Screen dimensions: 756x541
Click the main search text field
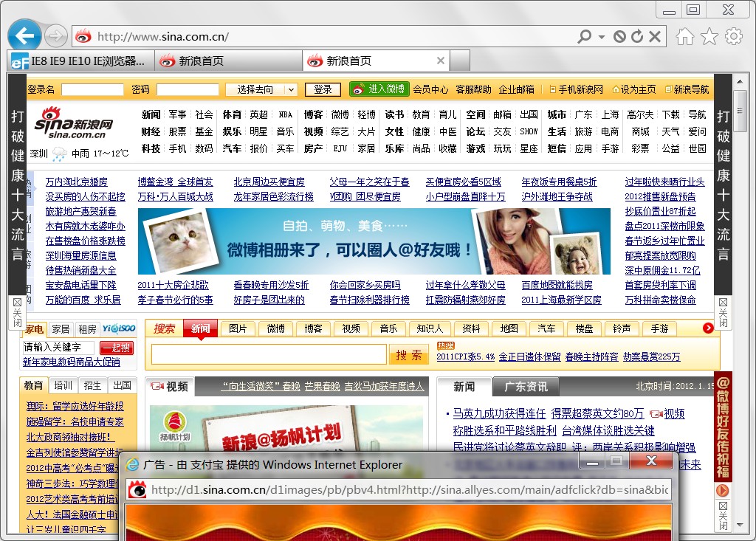pyautogui.click(x=269, y=354)
